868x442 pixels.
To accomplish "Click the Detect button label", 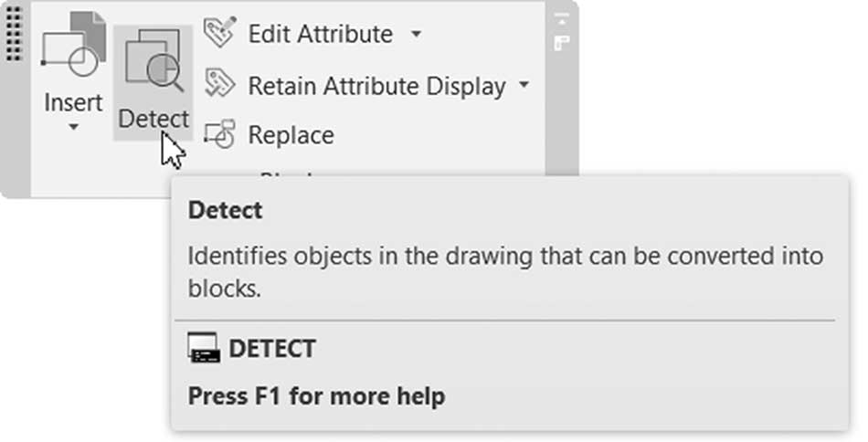I will point(153,119).
